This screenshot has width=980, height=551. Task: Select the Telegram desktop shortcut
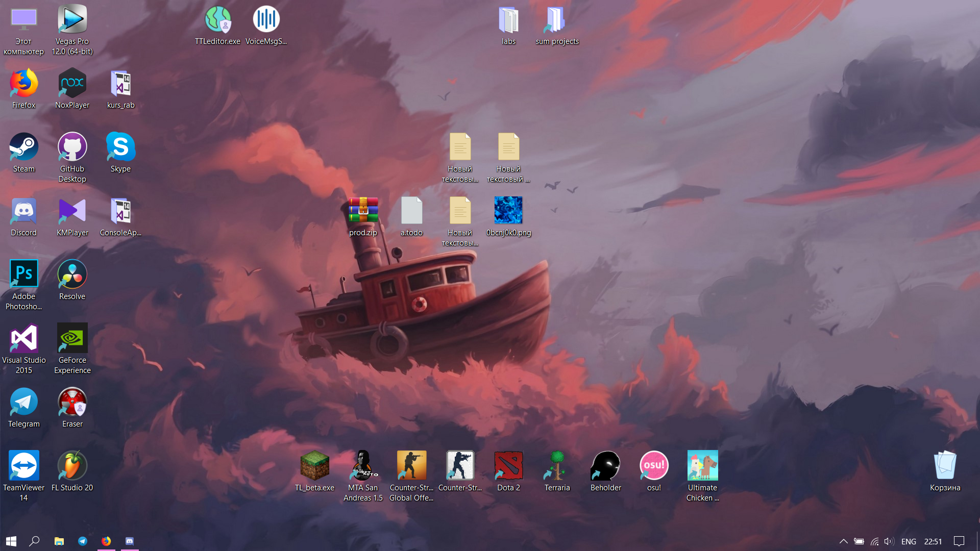23,408
